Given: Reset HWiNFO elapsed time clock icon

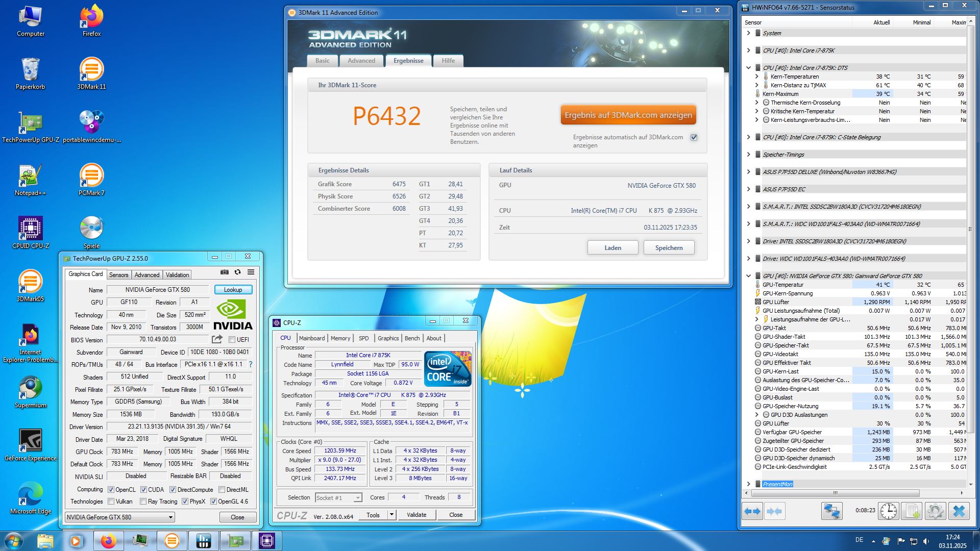Looking at the screenshot, I should pyautogui.click(x=888, y=511).
